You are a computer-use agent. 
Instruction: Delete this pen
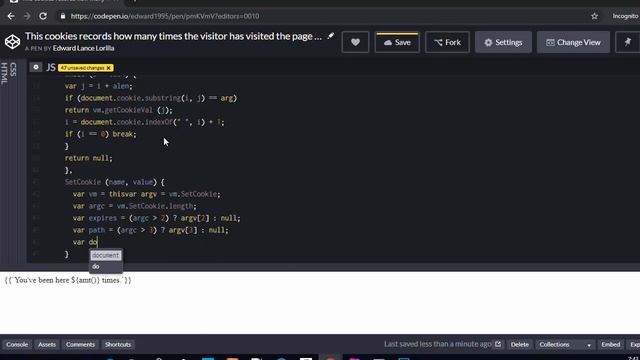tap(520, 344)
